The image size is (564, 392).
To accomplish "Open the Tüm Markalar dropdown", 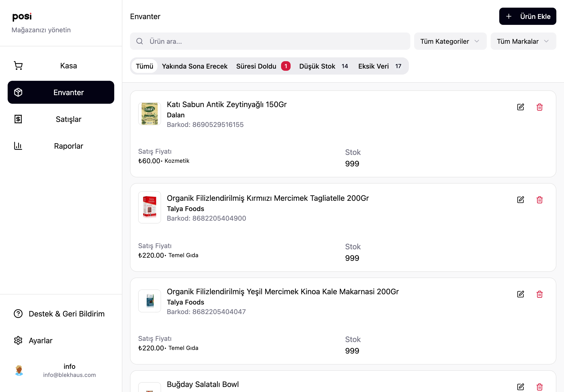I will point(523,41).
